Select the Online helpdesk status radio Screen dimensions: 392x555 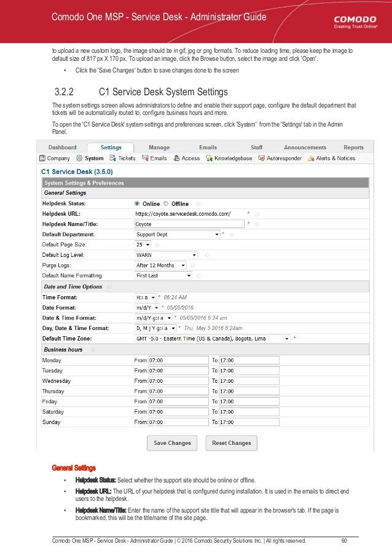coord(137,203)
